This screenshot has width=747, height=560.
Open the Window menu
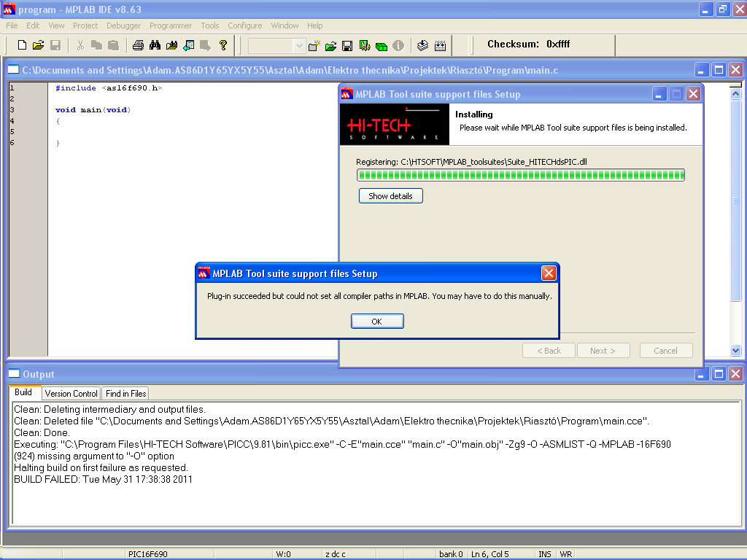coord(285,26)
